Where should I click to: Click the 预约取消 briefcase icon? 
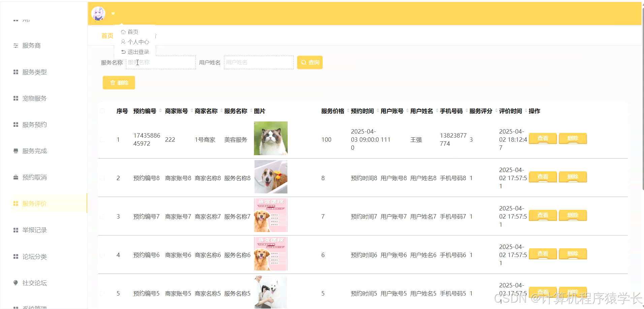(15, 177)
